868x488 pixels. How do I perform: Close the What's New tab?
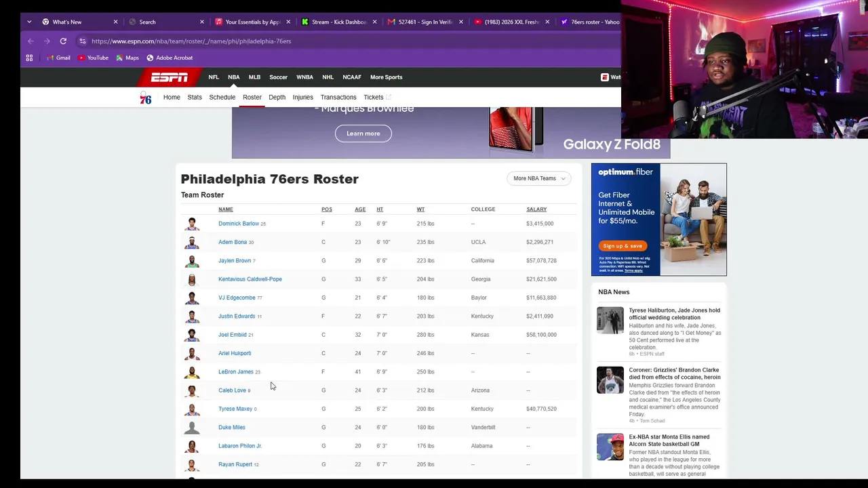pyautogui.click(x=115, y=22)
